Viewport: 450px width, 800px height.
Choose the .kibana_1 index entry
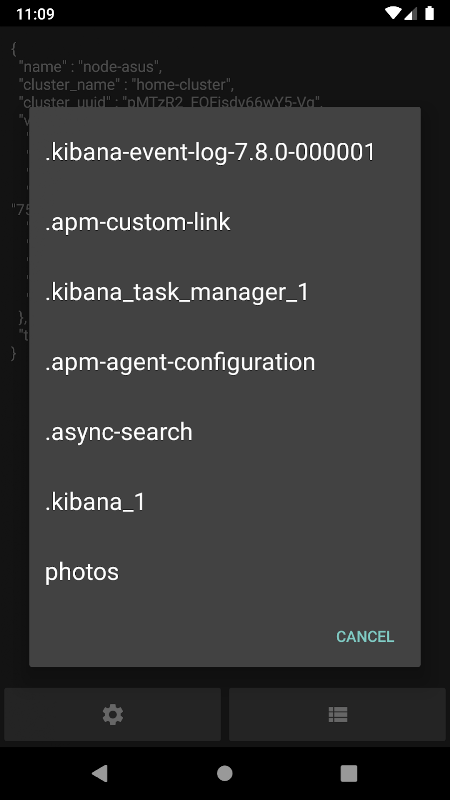(x=224, y=502)
